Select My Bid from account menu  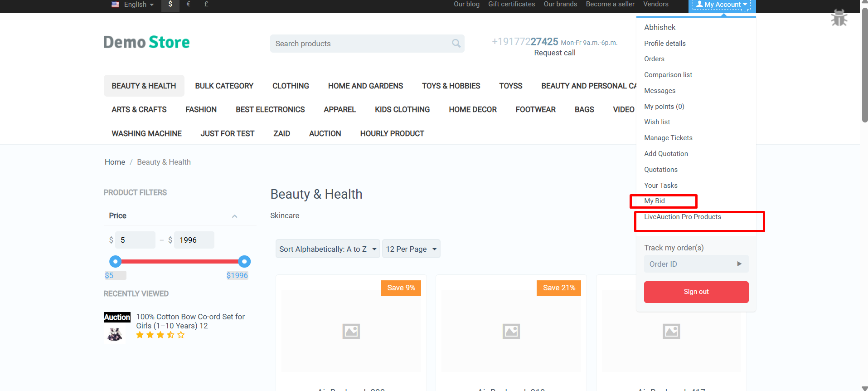coord(655,201)
